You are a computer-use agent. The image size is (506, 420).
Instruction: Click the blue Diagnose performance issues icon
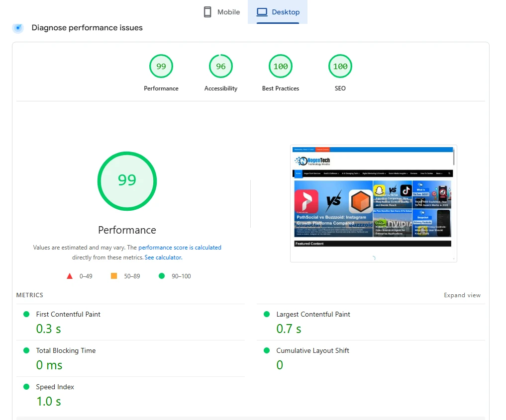click(x=18, y=28)
